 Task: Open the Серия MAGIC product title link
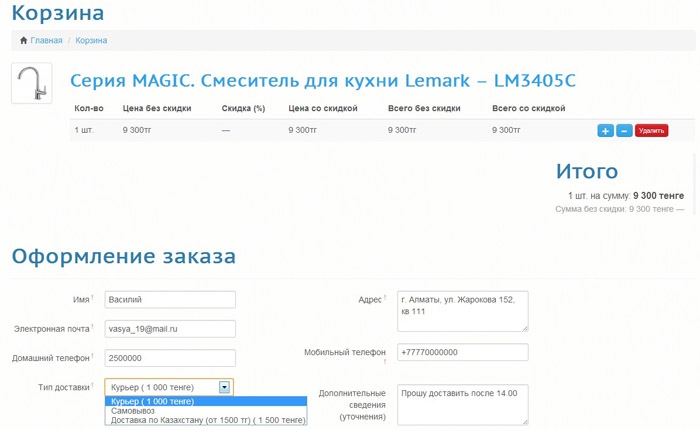pos(322,80)
